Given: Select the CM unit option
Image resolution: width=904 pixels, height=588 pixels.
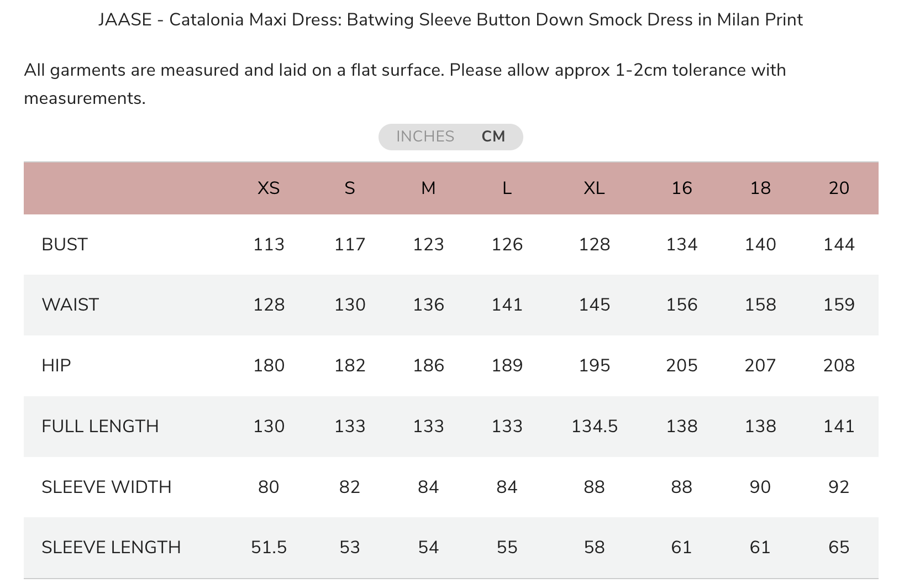Looking at the screenshot, I should [x=493, y=136].
